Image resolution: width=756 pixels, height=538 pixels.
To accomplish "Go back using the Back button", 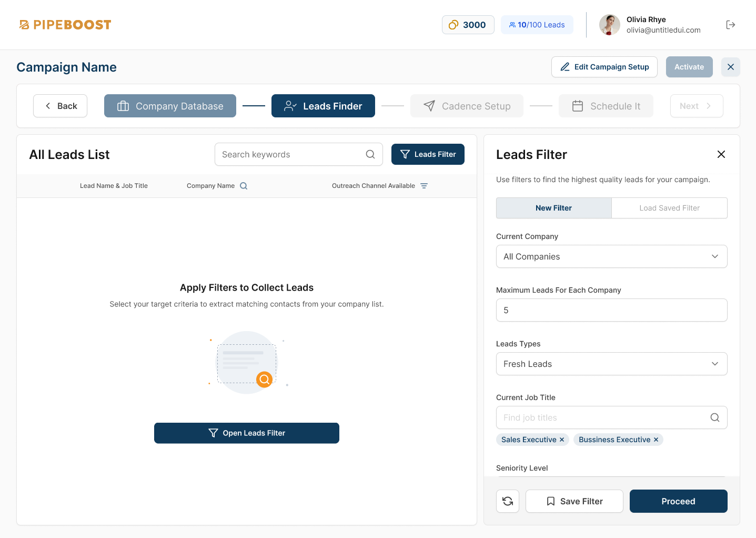I will 61,106.
